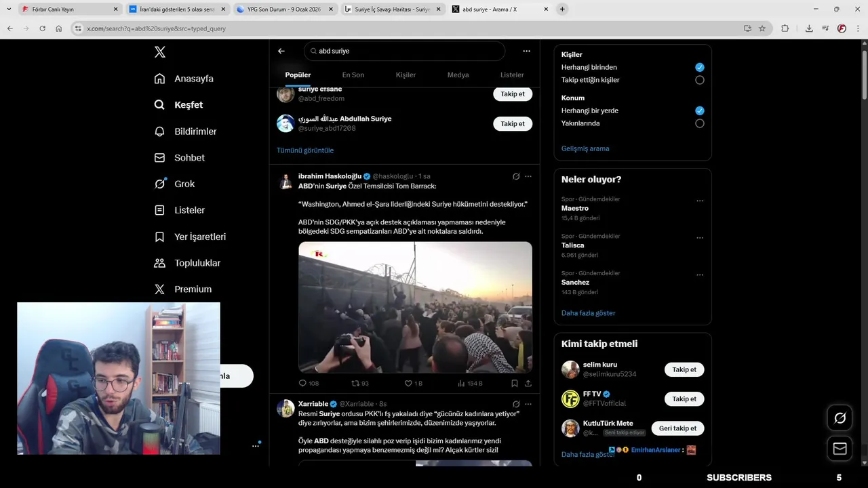Screen dimensions: 868x488
Task: Click back arrow beside search box
Action: click(281, 51)
